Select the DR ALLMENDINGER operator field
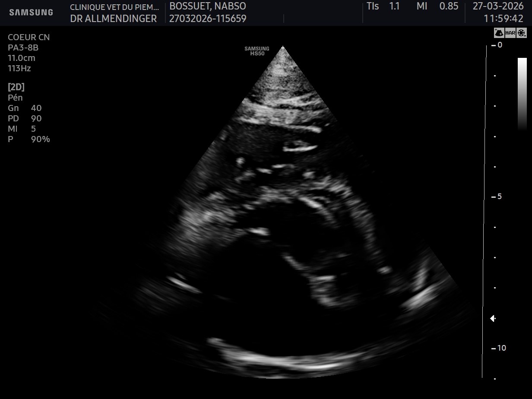The height and width of the screenshot is (399, 532). tap(114, 19)
